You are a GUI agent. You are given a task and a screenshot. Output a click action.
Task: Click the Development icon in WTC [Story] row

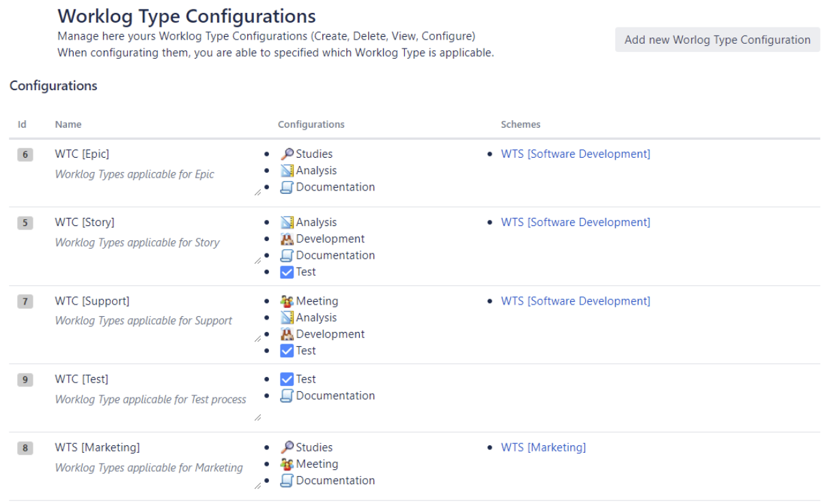pos(287,239)
